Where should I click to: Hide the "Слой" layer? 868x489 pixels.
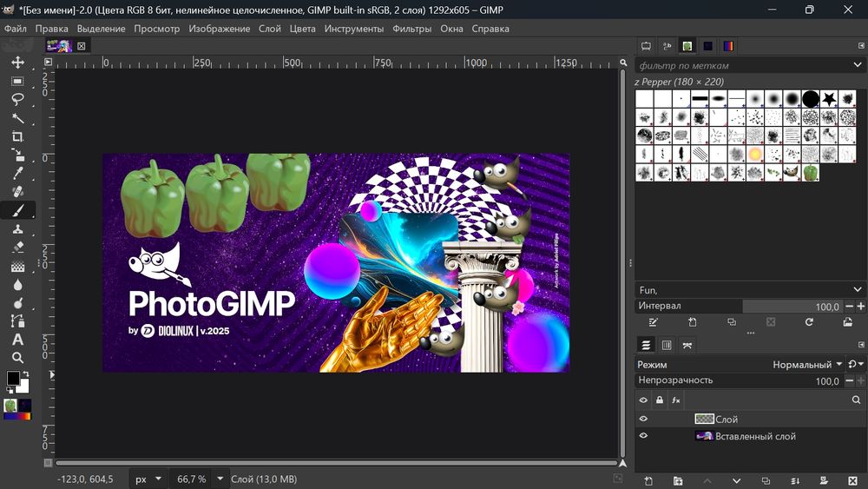643,420
